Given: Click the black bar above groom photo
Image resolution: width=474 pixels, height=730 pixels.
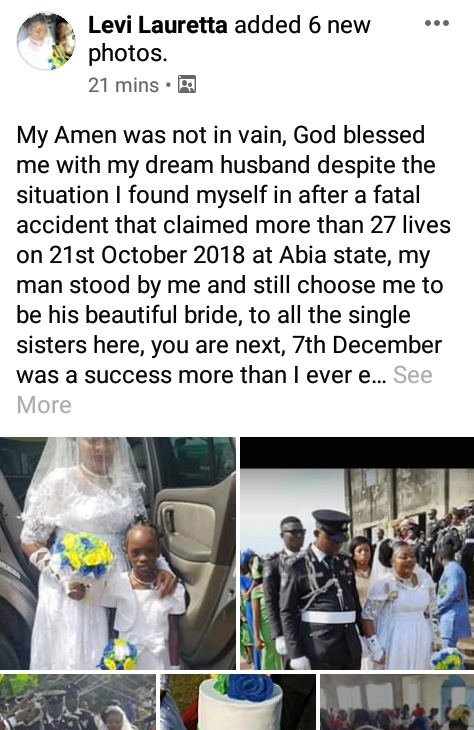Looking at the screenshot, I should click(x=357, y=453).
